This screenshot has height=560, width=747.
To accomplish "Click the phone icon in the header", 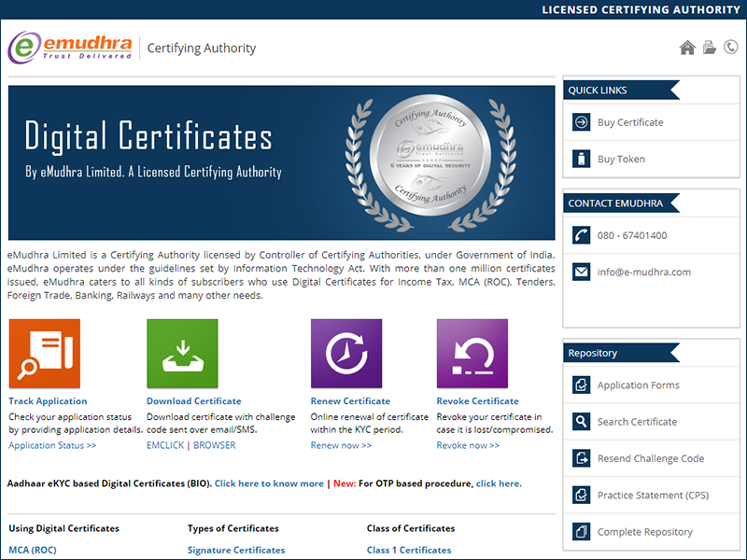I will pyautogui.click(x=731, y=48).
